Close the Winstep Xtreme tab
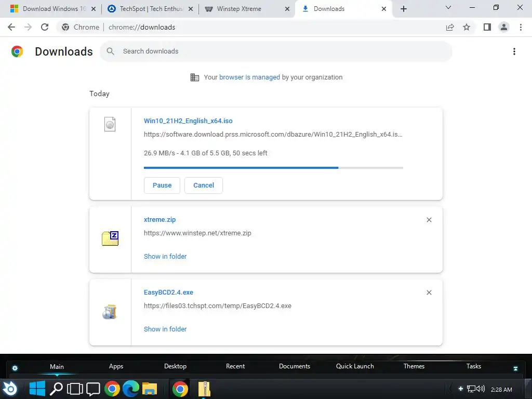This screenshot has height=399, width=532. pyautogui.click(x=287, y=9)
